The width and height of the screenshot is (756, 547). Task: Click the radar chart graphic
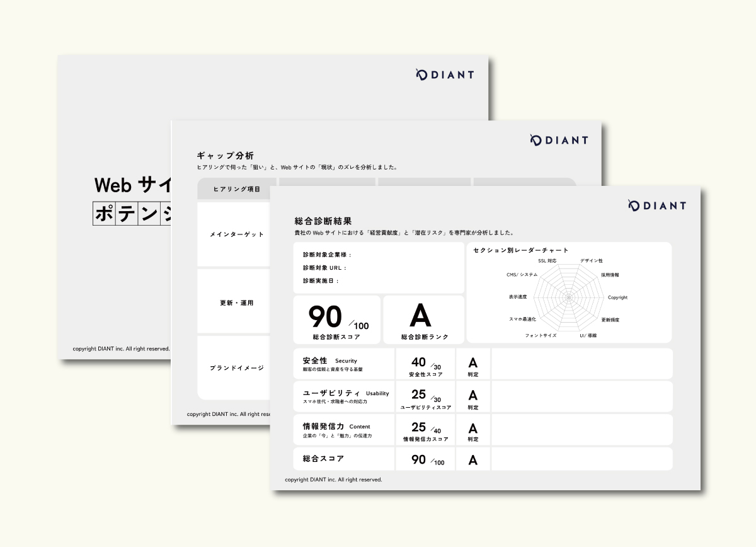point(568,296)
